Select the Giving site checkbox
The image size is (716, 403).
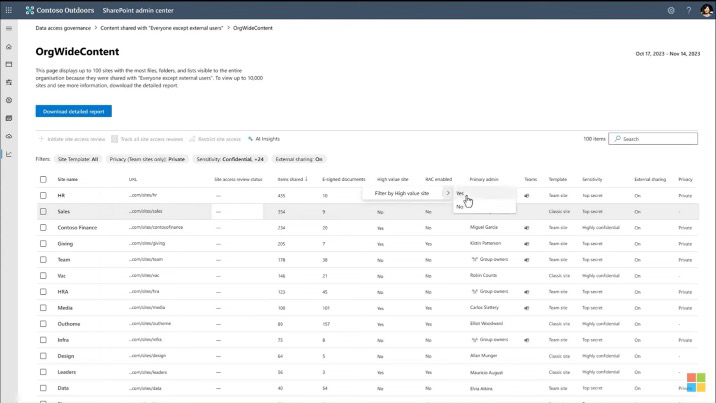point(43,244)
